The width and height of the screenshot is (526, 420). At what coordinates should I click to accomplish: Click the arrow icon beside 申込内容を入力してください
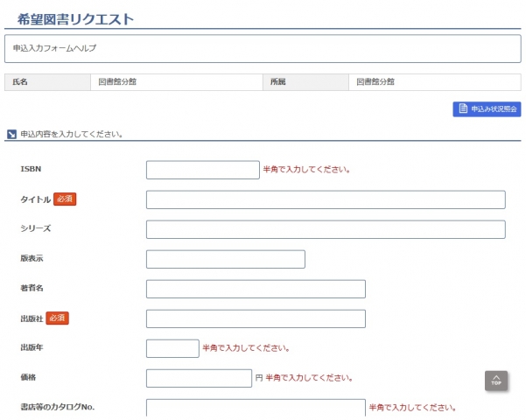[11, 135]
